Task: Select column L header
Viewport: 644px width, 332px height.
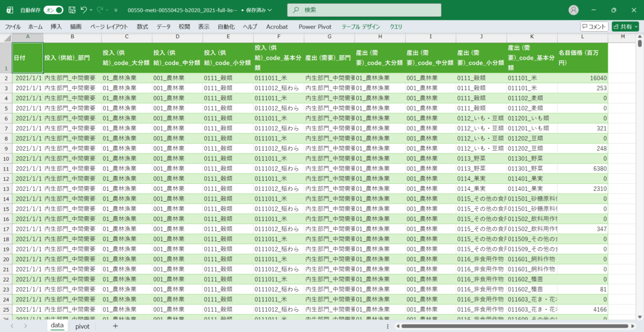Action: (x=582, y=36)
